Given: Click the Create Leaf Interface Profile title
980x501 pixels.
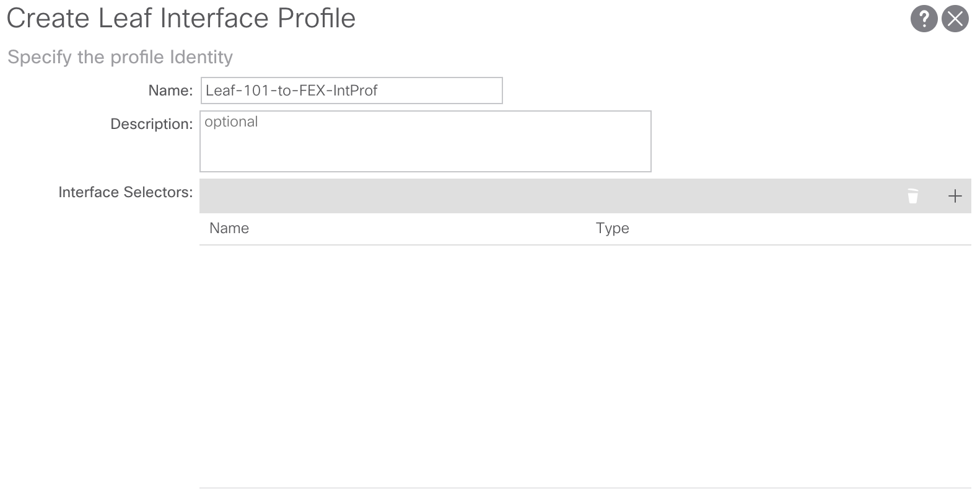Looking at the screenshot, I should (x=181, y=19).
